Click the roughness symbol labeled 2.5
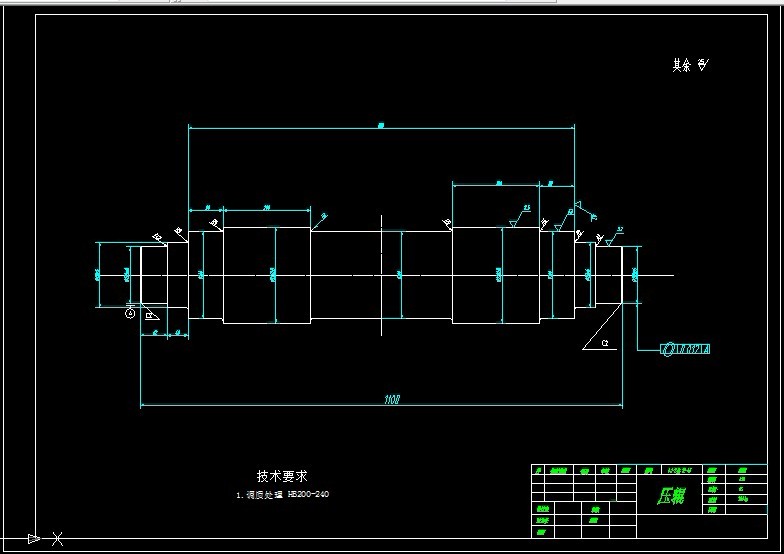784x554 pixels. pyautogui.click(x=520, y=216)
